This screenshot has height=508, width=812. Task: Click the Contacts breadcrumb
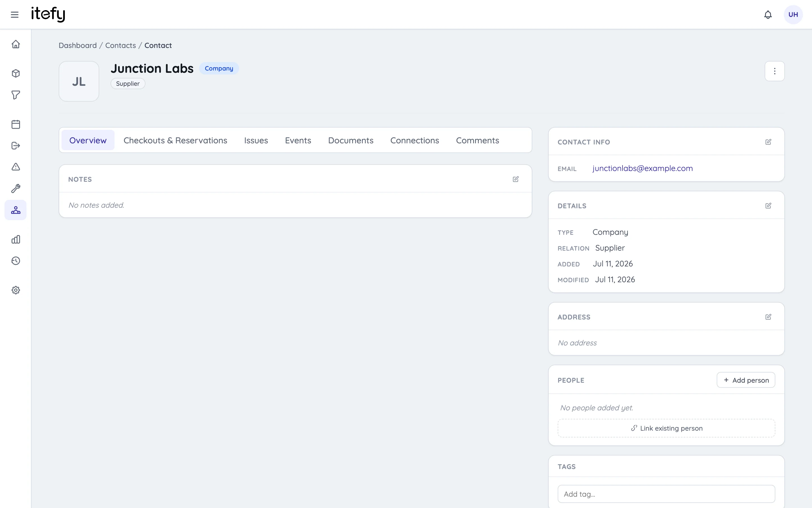(120, 45)
